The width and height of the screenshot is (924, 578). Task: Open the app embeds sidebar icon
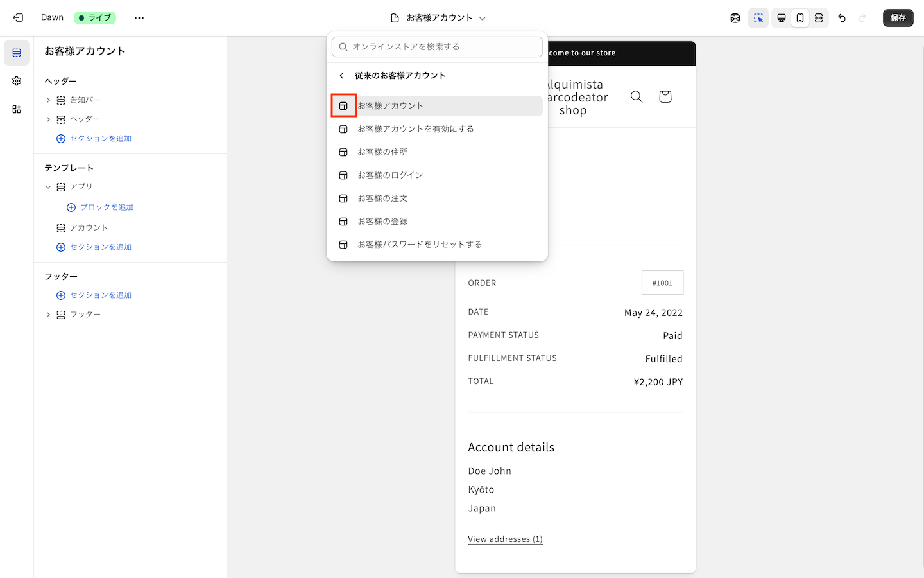pyautogui.click(x=17, y=109)
